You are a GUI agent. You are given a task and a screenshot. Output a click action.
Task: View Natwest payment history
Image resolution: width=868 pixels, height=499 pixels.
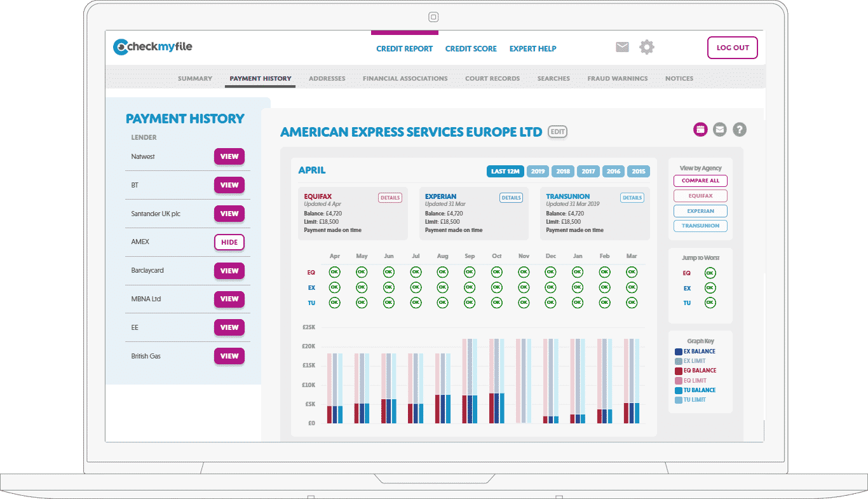[229, 156]
